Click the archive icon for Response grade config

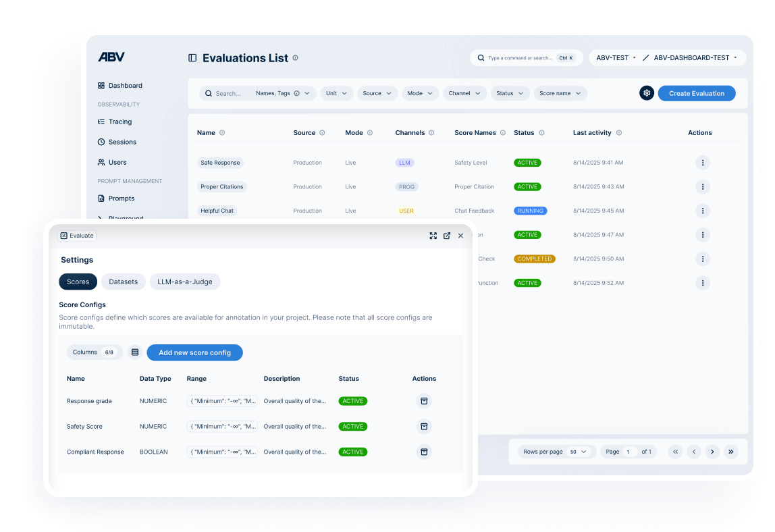pyautogui.click(x=424, y=400)
